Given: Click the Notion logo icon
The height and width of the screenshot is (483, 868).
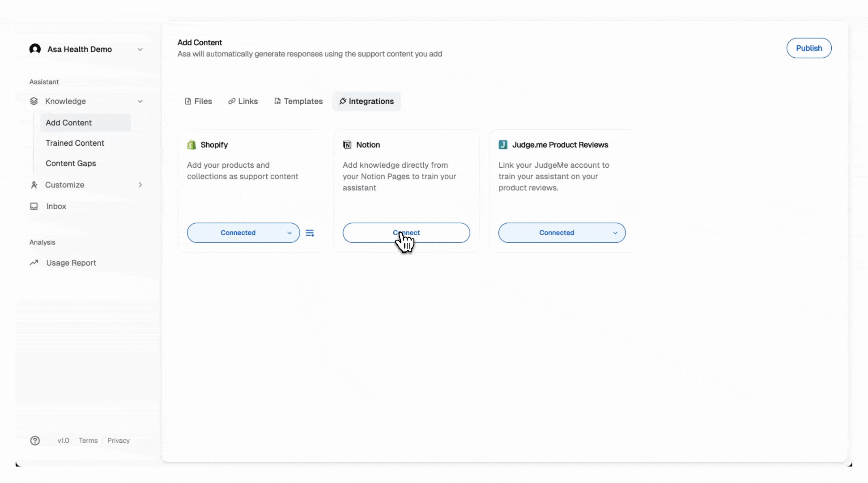Looking at the screenshot, I should (347, 145).
